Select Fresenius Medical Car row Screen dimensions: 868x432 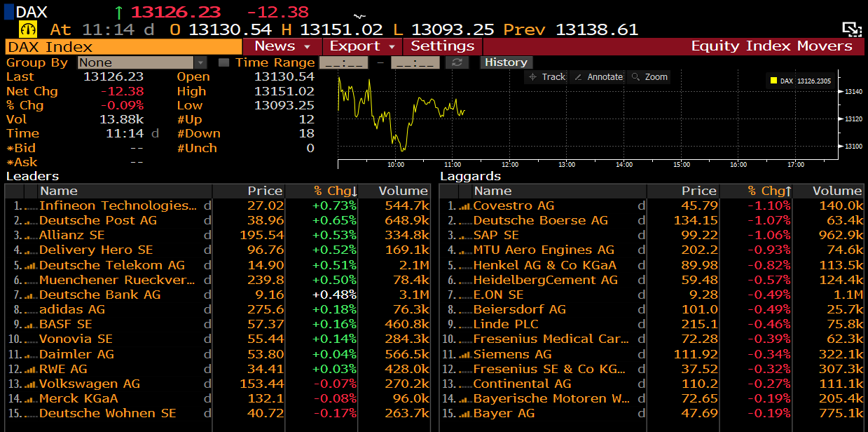pos(652,339)
